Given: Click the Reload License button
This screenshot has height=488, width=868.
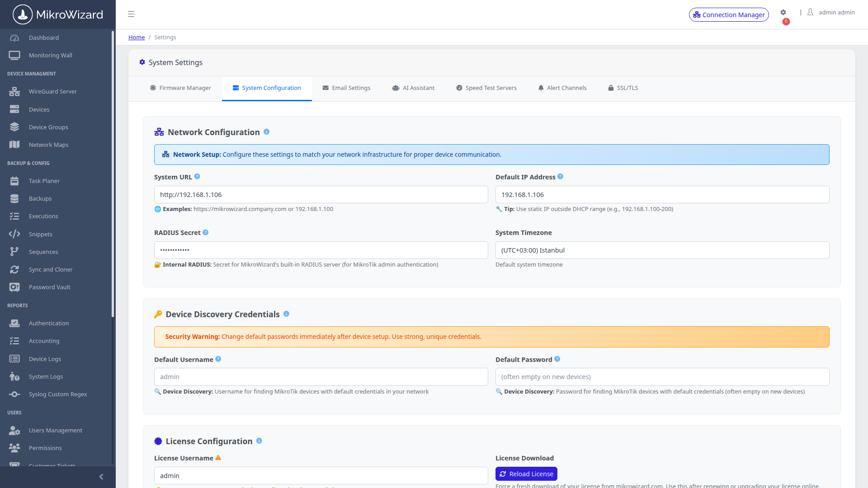Looking at the screenshot, I should point(526,474).
